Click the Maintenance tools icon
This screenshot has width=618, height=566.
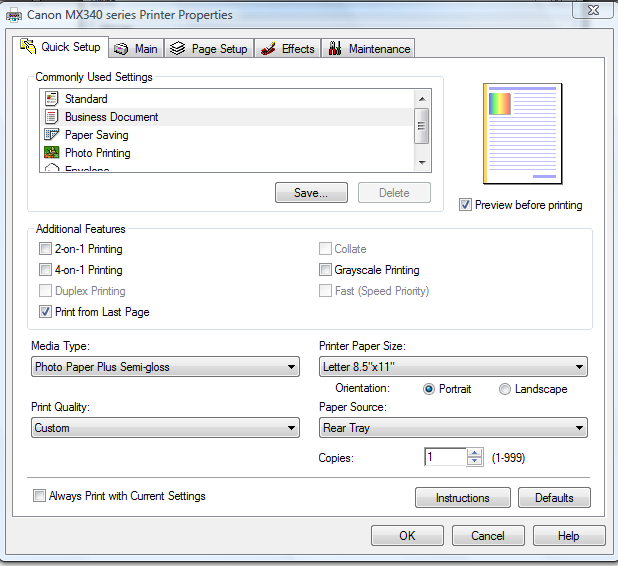tap(335, 48)
